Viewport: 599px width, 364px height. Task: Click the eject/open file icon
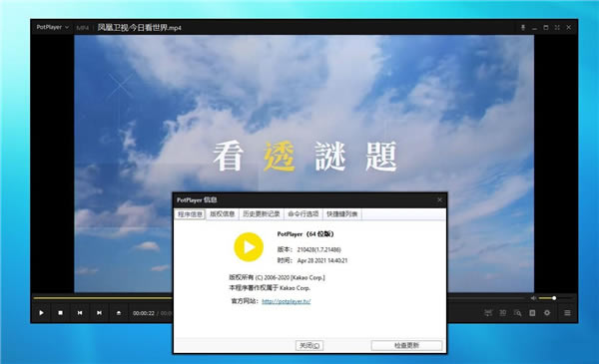(119, 313)
